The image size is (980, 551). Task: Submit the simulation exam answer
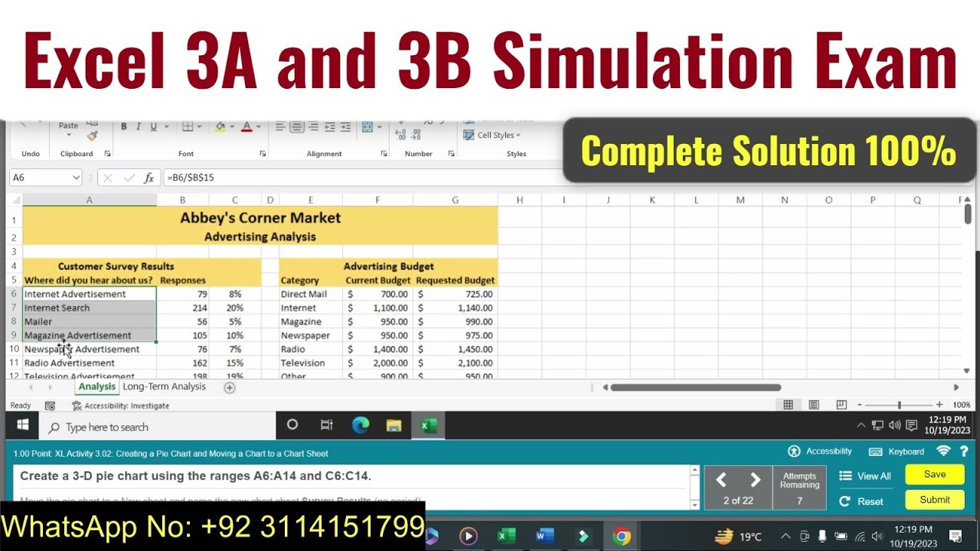935,500
